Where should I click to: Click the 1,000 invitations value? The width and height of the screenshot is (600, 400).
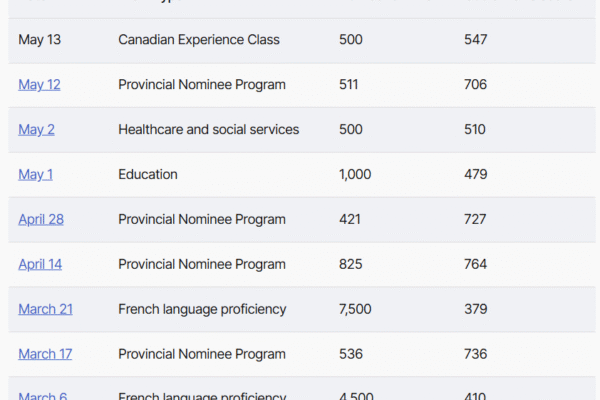[x=355, y=175]
